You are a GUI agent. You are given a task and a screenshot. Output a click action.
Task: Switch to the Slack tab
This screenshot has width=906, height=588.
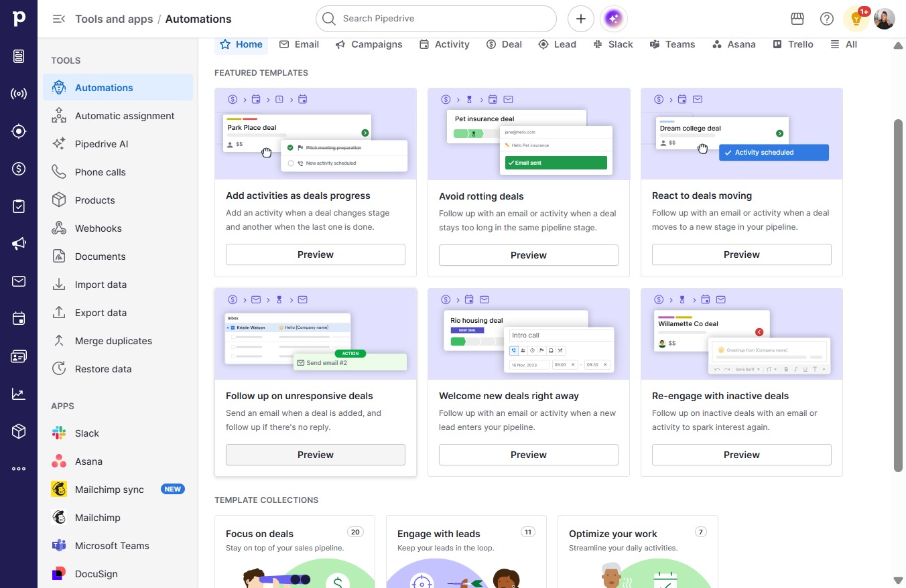click(612, 44)
